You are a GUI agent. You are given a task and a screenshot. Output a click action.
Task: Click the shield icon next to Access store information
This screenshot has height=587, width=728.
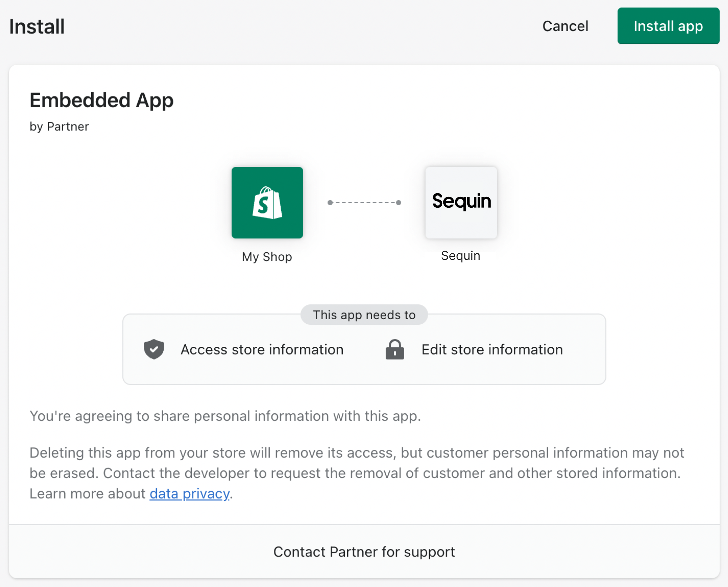coord(154,349)
